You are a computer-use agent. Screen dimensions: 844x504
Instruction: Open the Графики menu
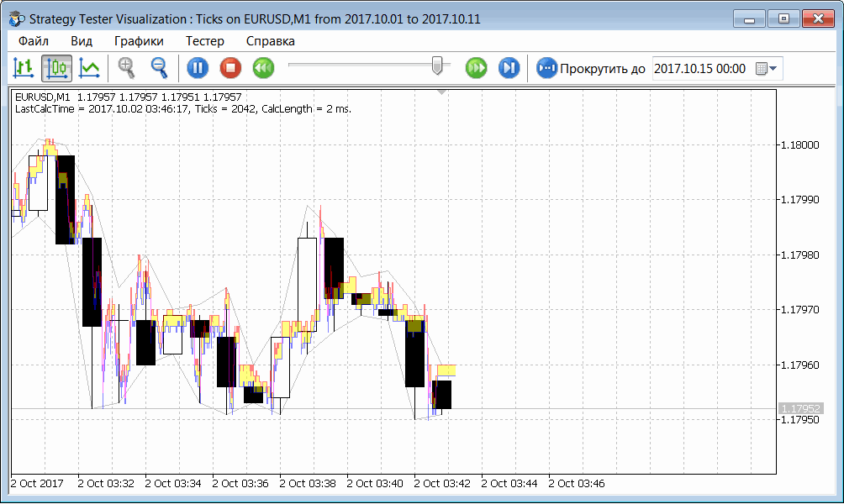click(139, 41)
